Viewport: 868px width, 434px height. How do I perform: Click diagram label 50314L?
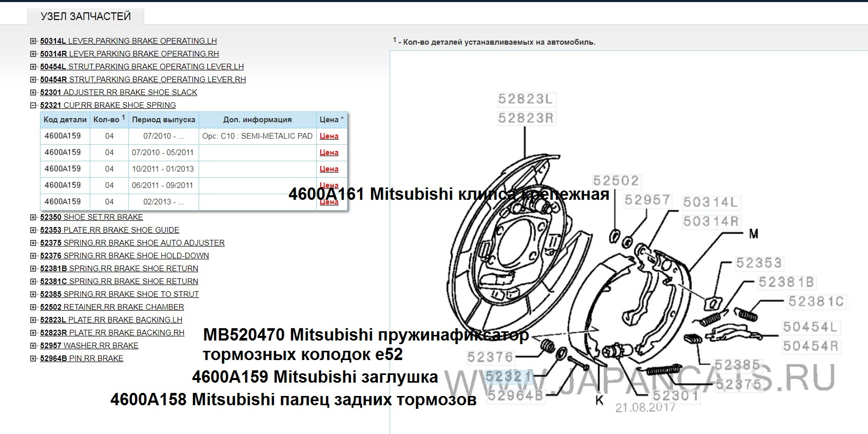tap(710, 202)
